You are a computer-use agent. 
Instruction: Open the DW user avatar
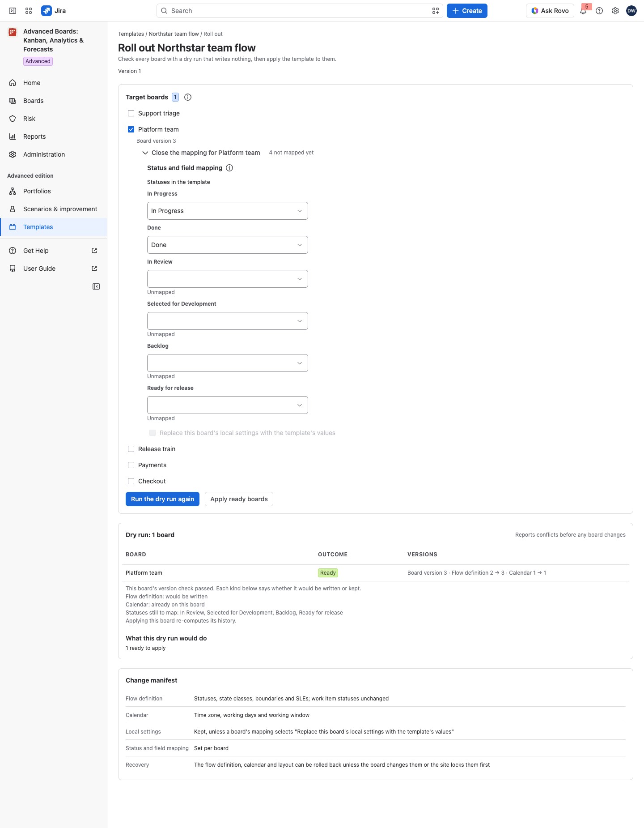[x=631, y=11]
